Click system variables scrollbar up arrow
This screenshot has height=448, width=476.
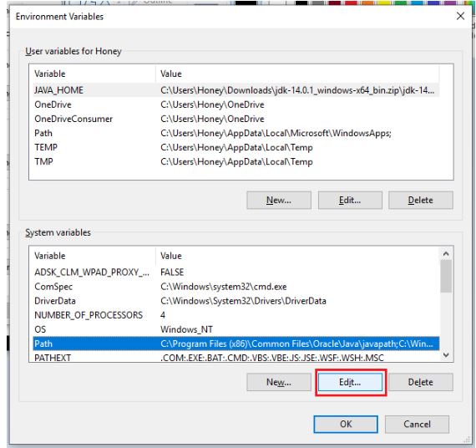pyautogui.click(x=446, y=253)
